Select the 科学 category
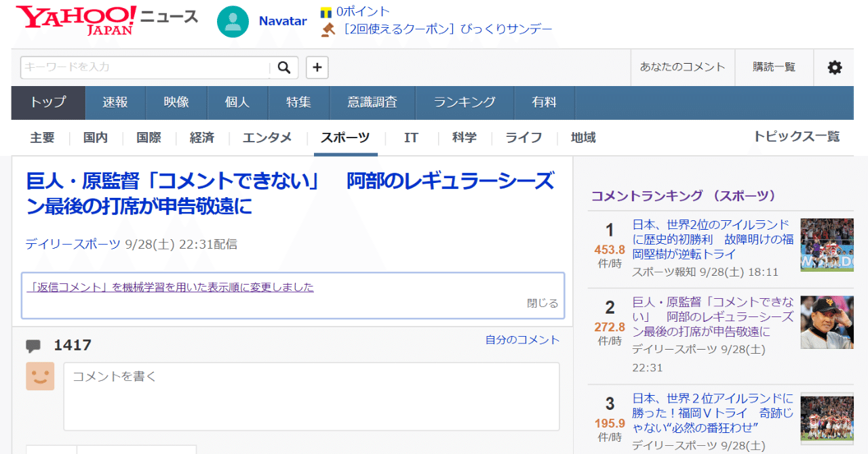 point(465,138)
